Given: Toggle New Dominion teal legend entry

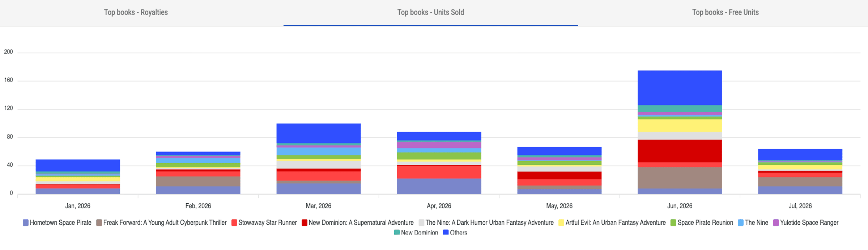Looking at the screenshot, I should coord(416,233).
